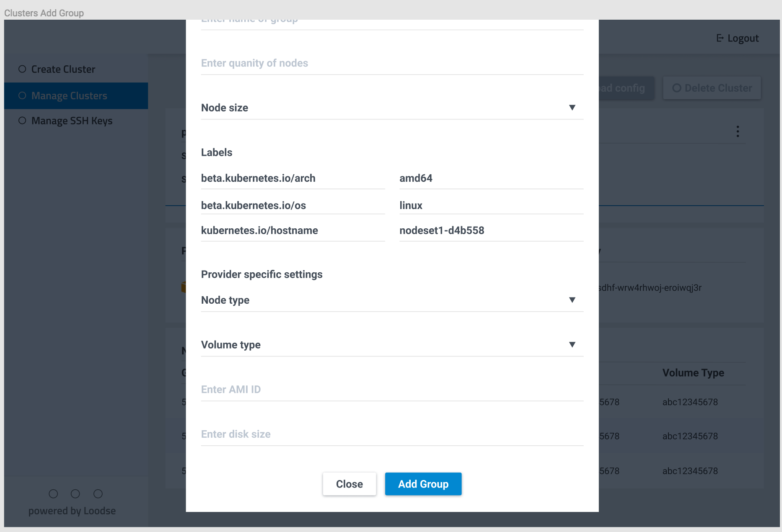Open the three-dot kebab menu on cluster panel
The width and height of the screenshot is (782, 532).
click(x=737, y=131)
